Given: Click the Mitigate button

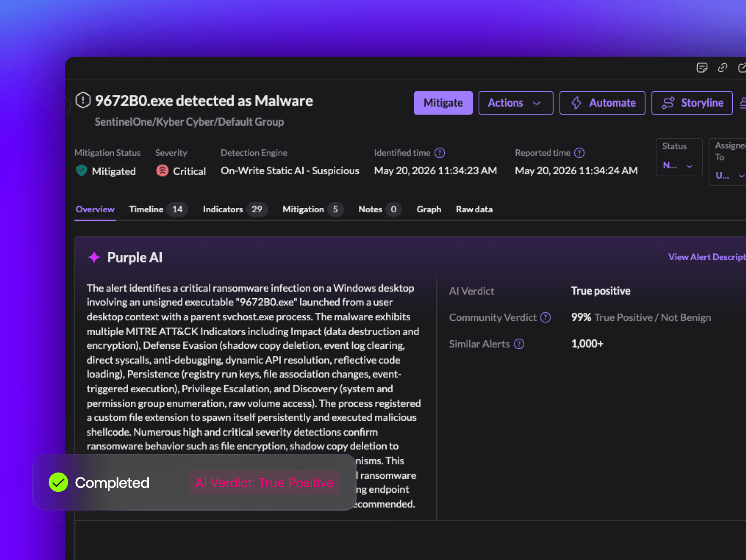Looking at the screenshot, I should coord(443,103).
